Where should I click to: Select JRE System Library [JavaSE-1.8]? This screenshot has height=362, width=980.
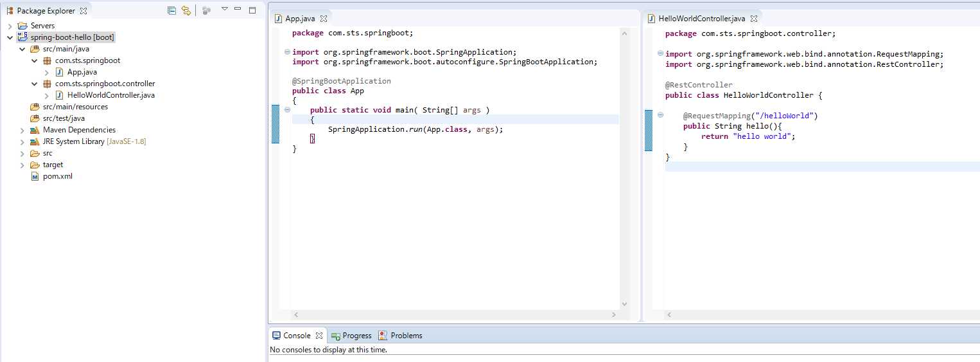[94, 141]
